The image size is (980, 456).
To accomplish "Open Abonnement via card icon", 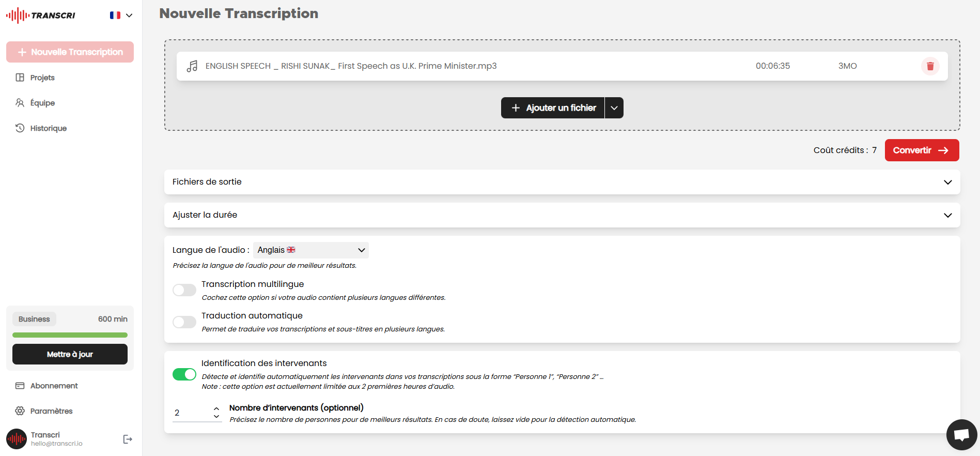I will pos(20,386).
